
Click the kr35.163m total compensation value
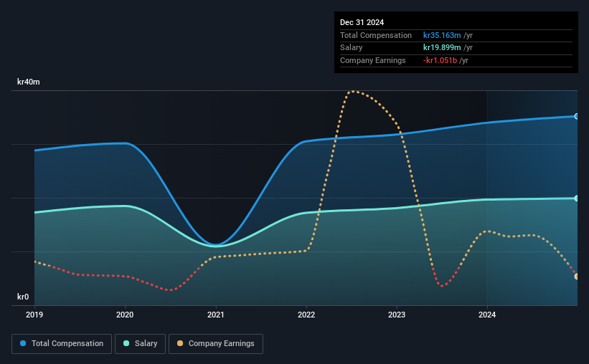[x=442, y=35]
